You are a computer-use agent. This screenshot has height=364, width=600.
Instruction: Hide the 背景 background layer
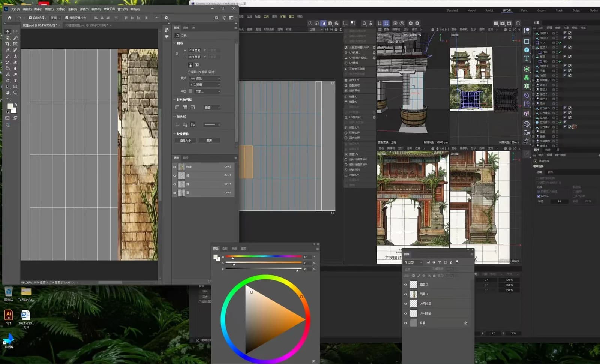(x=405, y=323)
